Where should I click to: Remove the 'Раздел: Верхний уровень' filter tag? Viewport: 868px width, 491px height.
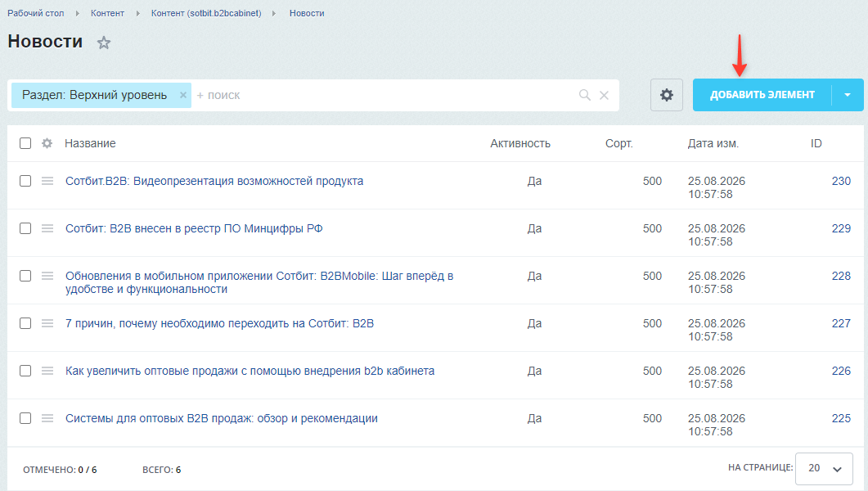183,95
